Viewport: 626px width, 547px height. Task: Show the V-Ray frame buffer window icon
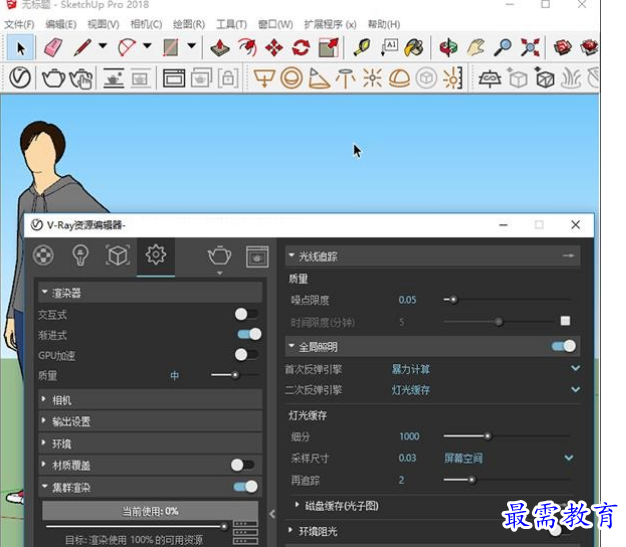point(174,78)
